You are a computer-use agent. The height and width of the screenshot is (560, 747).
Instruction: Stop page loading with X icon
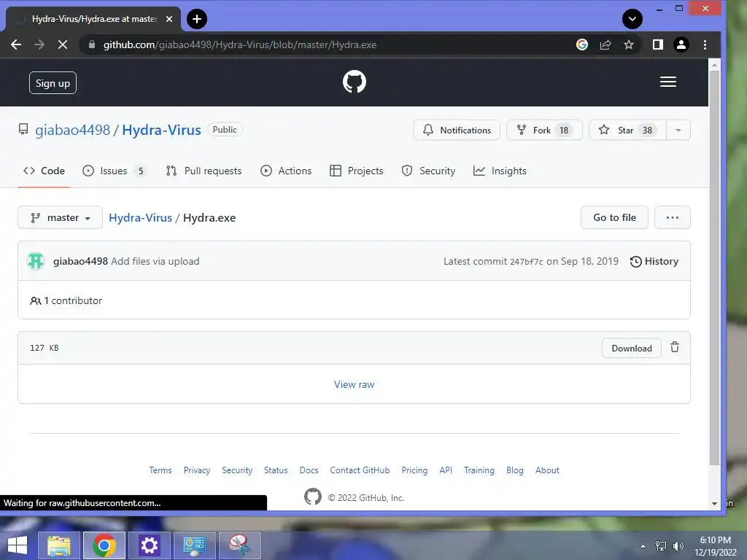click(x=63, y=44)
